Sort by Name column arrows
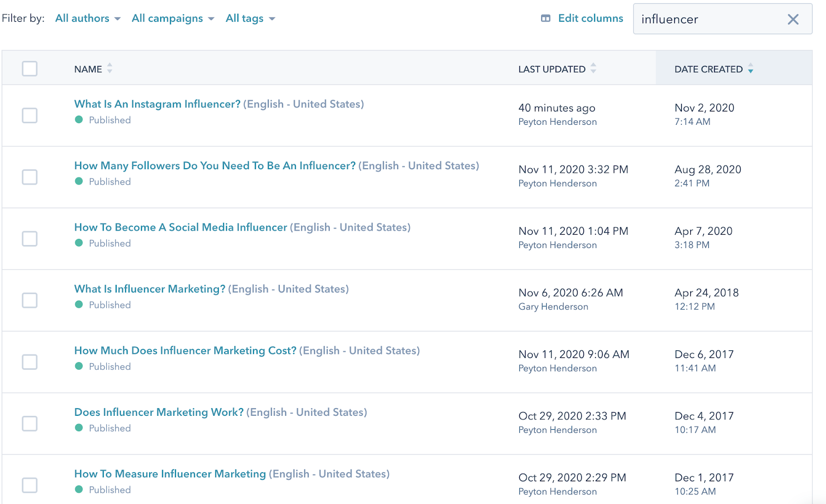826x504 pixels. 109,69
